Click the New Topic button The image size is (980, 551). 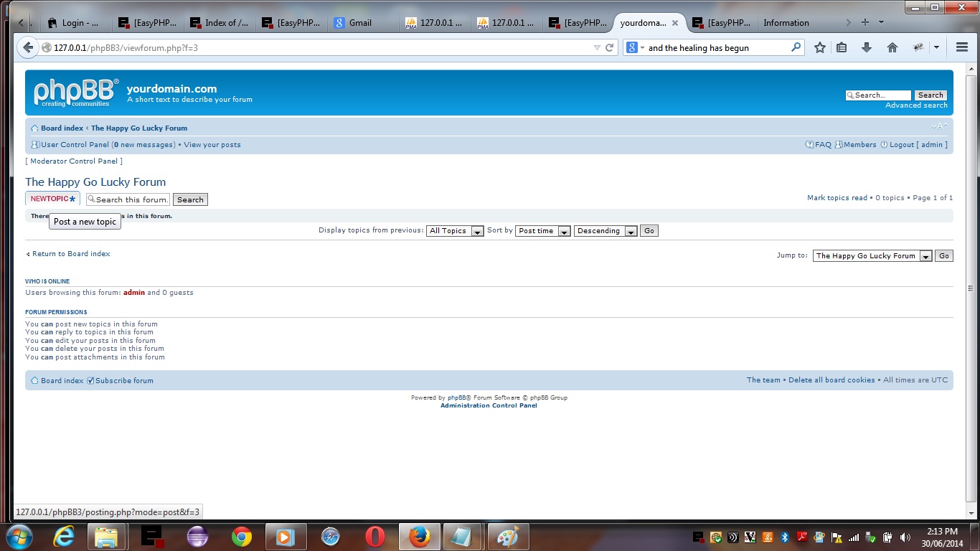click(52, 199)
